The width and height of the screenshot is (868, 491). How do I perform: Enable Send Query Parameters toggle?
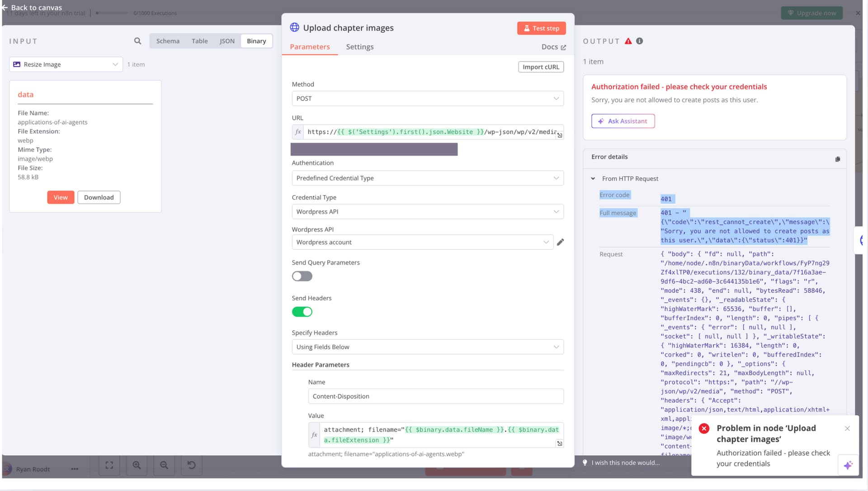[x=302, y=276]
